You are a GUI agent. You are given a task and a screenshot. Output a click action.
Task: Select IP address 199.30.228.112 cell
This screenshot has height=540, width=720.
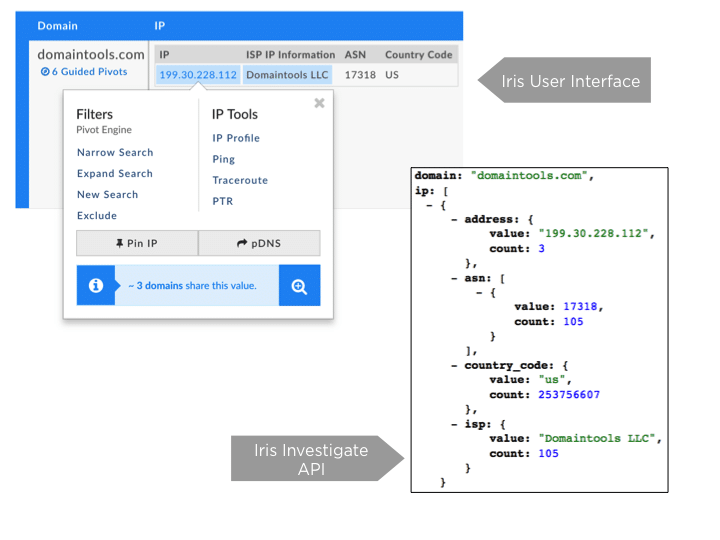tap(198, 75)
